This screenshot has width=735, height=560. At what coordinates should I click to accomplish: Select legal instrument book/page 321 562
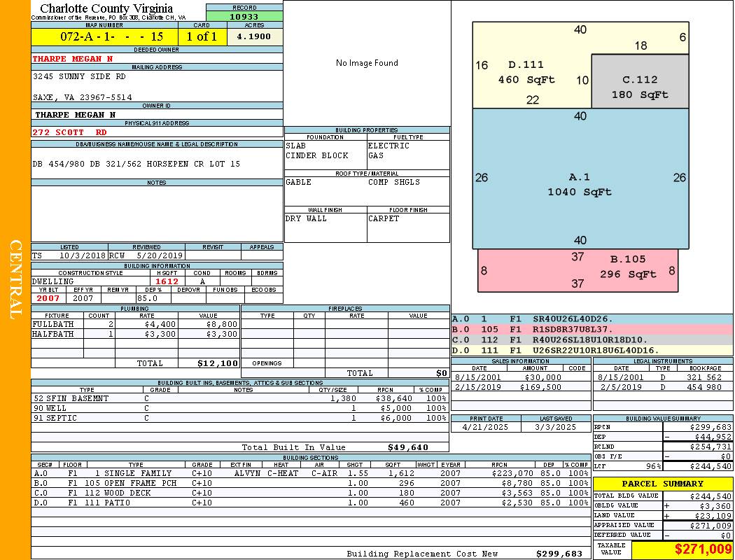(x=704, y=377)
